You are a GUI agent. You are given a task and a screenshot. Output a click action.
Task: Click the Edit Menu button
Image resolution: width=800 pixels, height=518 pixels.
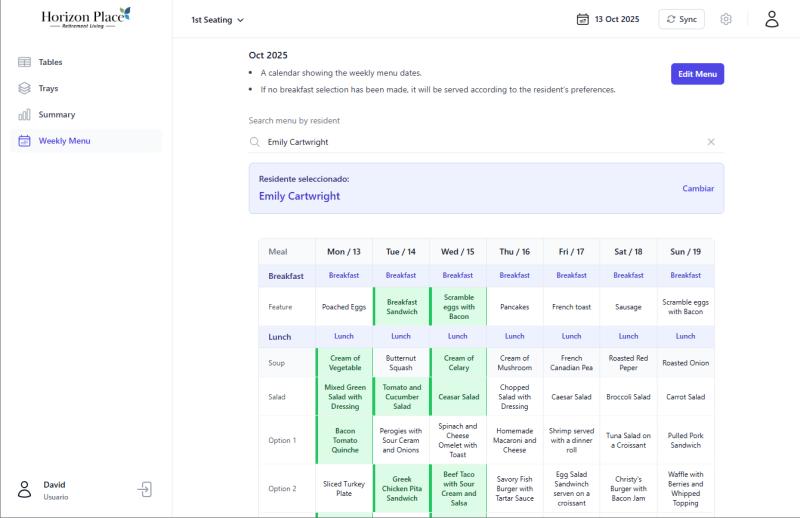[x=697, y=74]
